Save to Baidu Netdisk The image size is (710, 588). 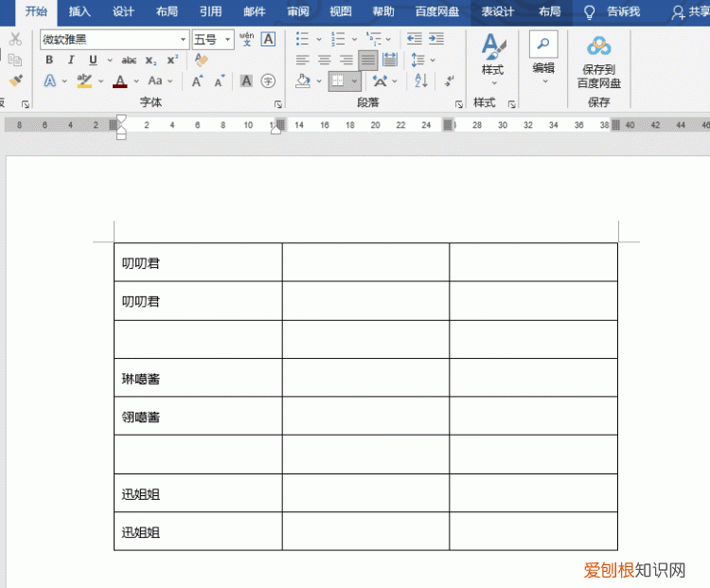tap(598, 62)
